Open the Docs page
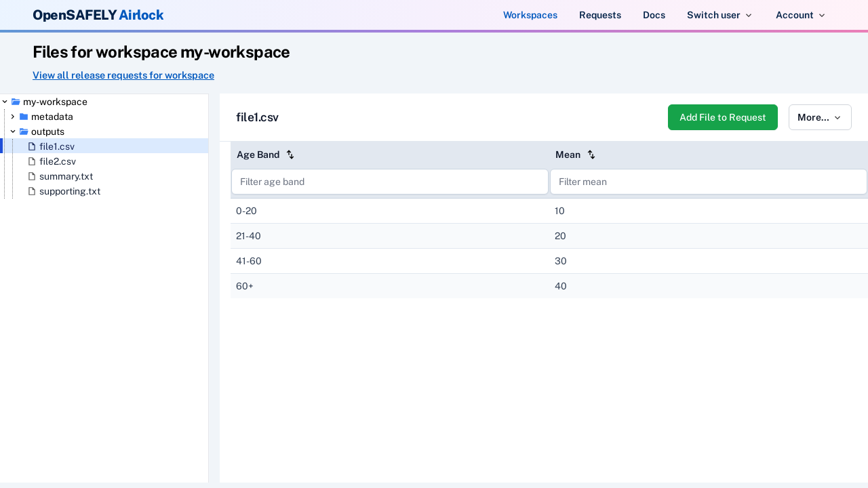Image resolution: width=868 pixels, height=488 pixels. [x=654, y=15]
